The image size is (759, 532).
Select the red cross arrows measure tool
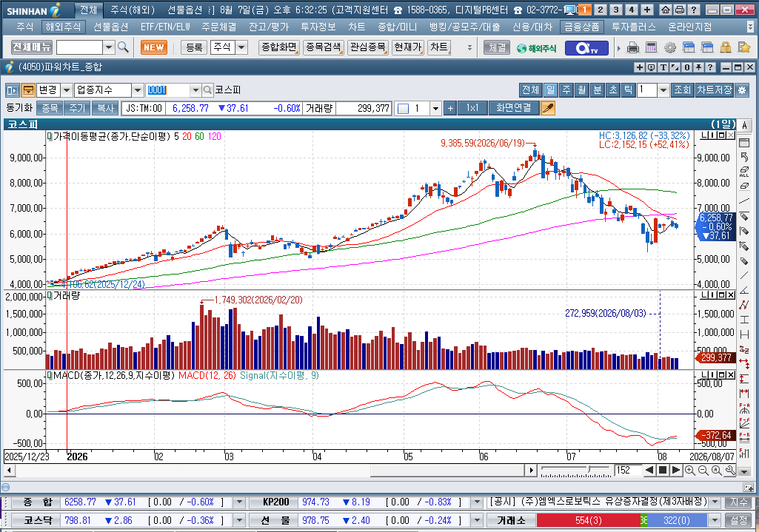(x=744, y=364)
